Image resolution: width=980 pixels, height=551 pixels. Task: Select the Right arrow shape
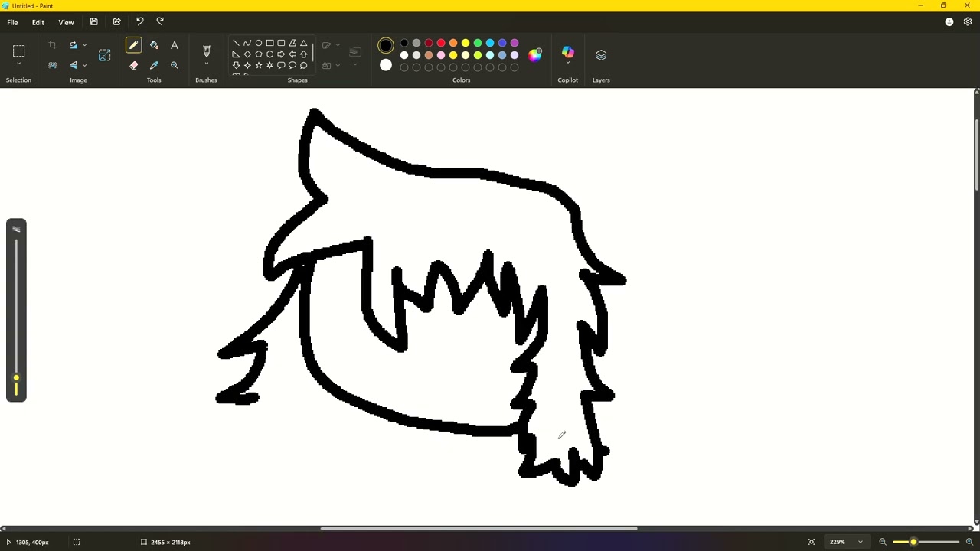[x=281, y=54]
